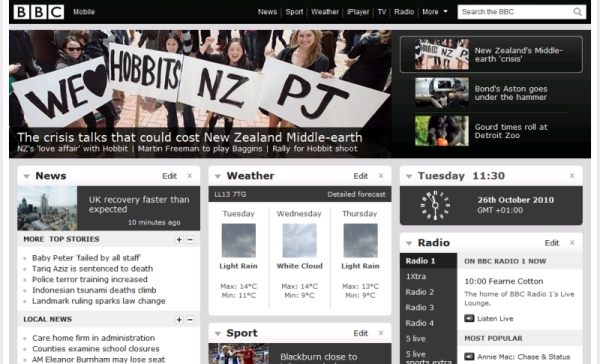Edit the Sport widget
The image size is (600, 364).
click(x=360, y=333)
